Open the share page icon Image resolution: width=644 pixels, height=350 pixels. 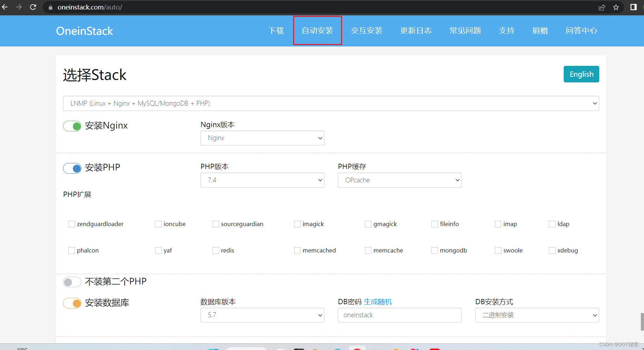click(x=602, y=7)
